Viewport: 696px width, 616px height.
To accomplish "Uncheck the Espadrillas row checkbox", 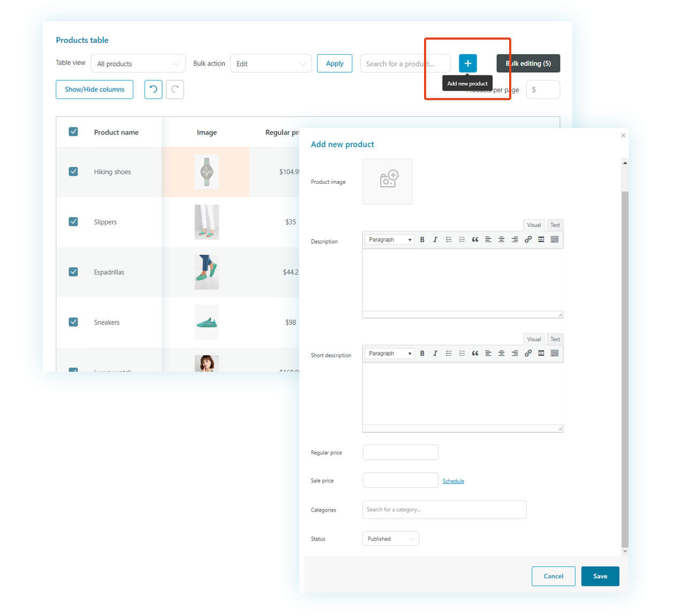I will click(x=73, y=272).
